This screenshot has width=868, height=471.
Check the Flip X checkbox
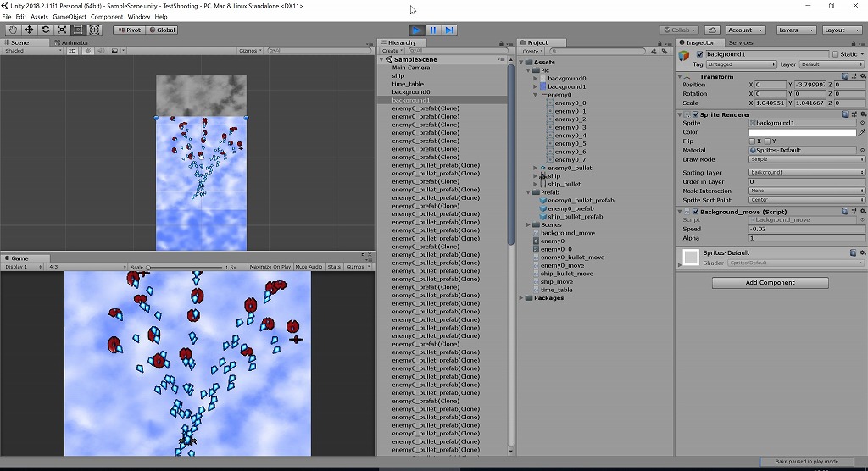tap(753, 141)
